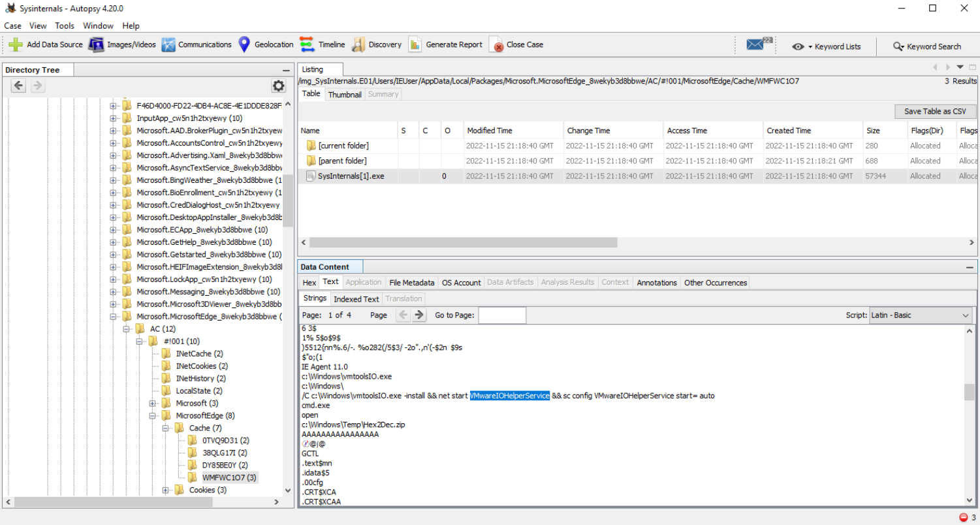Click the Go to Page input field
Screen dimensions: 980x525
pyautogui.click(x=502, y=315)
